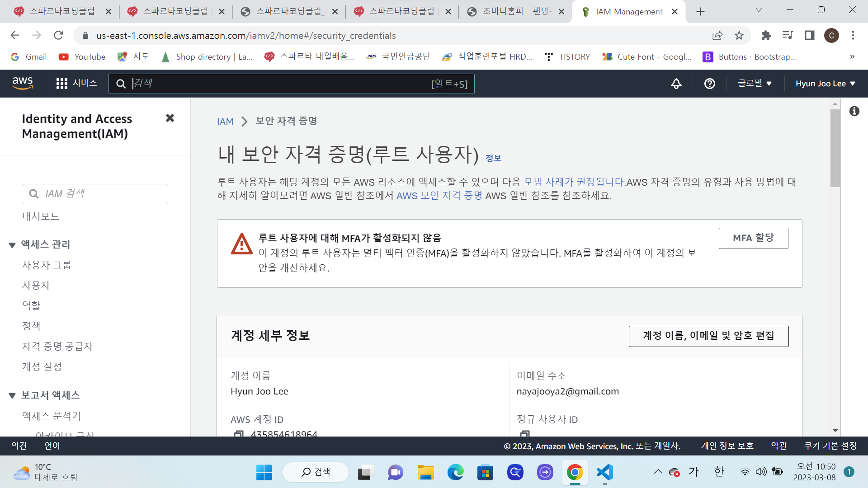Open the Hyun Joo Lee account dropdown

coord(826,84)
